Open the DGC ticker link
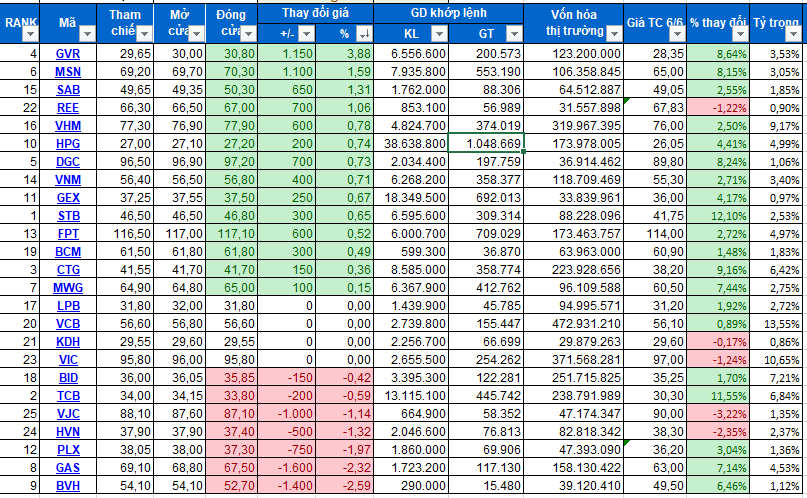Image resolution: width=807 pixels, height=498 pixels. click(x=68, y=162)
